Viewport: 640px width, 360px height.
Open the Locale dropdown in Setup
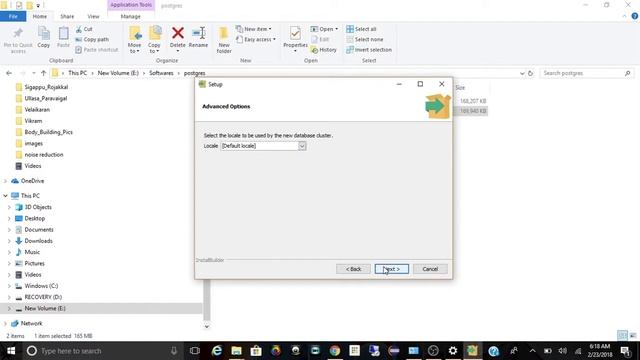[x=302, y=146]
